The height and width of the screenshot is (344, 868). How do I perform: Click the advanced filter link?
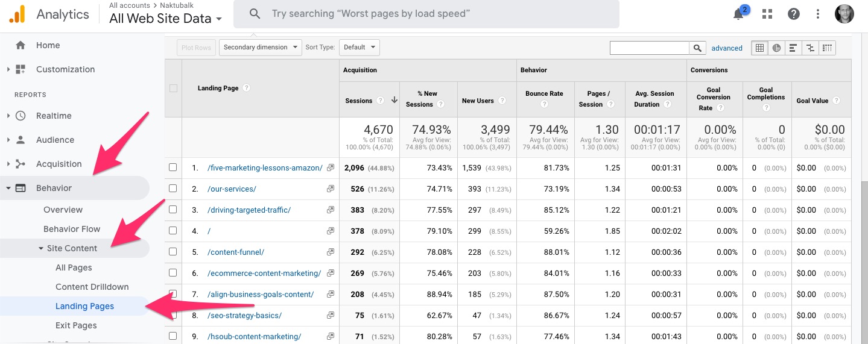[x=727, y=48]
